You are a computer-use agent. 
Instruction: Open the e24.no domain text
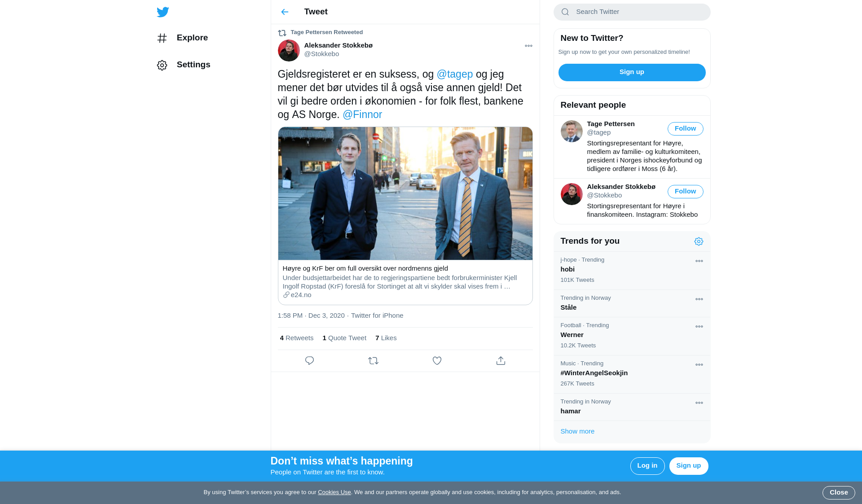pyautogui.click(x=301, y=295)
